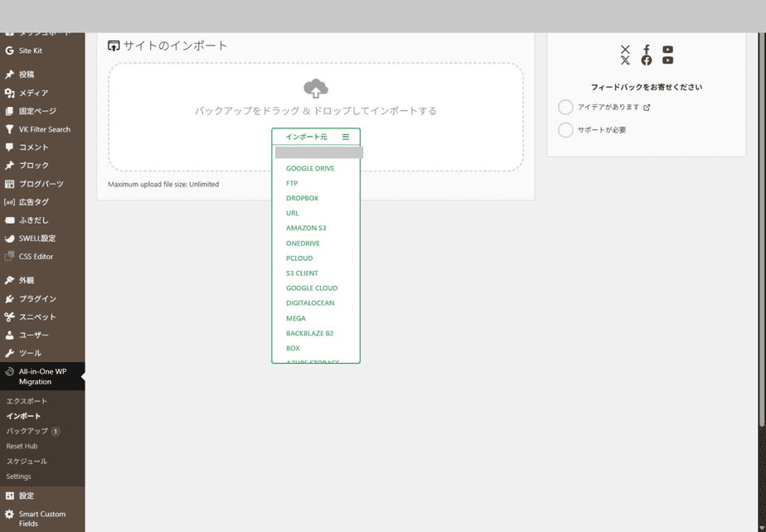Screen dimensions: 766x532
Task: Open スニペット via its scissors icon
Action: click(9, 317)
